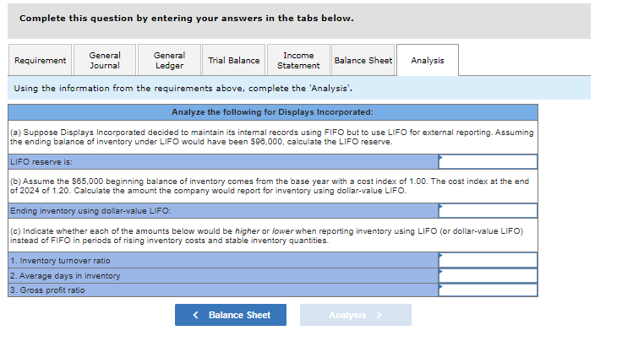Image resolution: width=644 pixels, height=352 pixels.
Task: Click the right chevron on Analysis button
Action: click(x=379, y=315)
